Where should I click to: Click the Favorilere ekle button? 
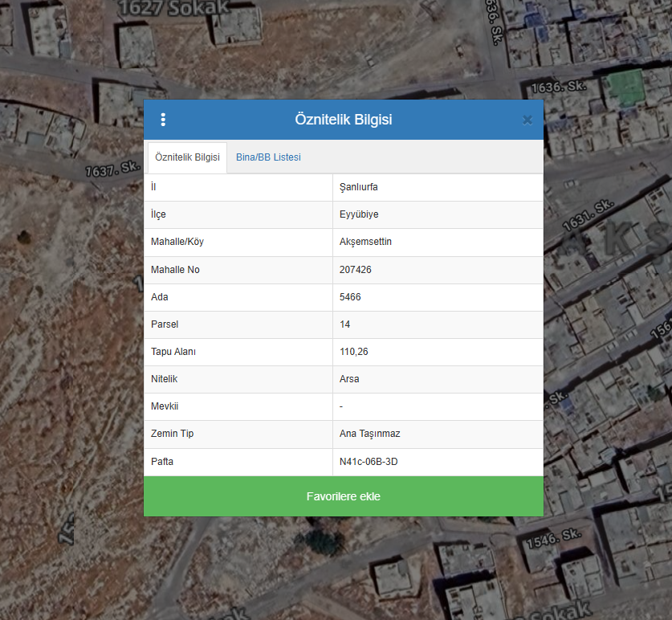344,496
